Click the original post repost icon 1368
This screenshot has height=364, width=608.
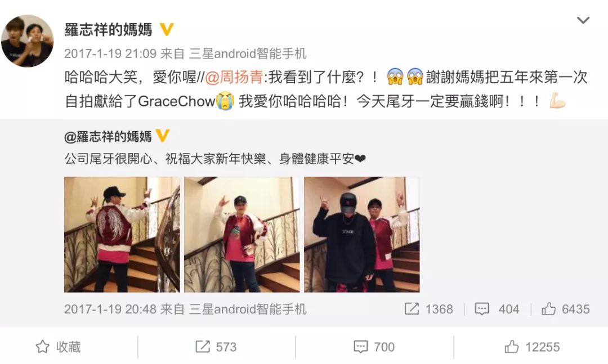[x=428, y=309]
